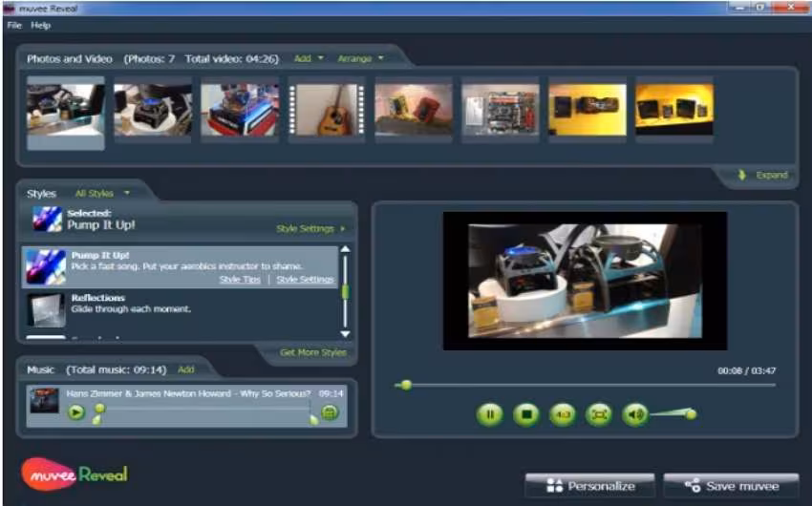
Task: Select the second media thumbnail with blue-lit device
Action: pos(153,110)
